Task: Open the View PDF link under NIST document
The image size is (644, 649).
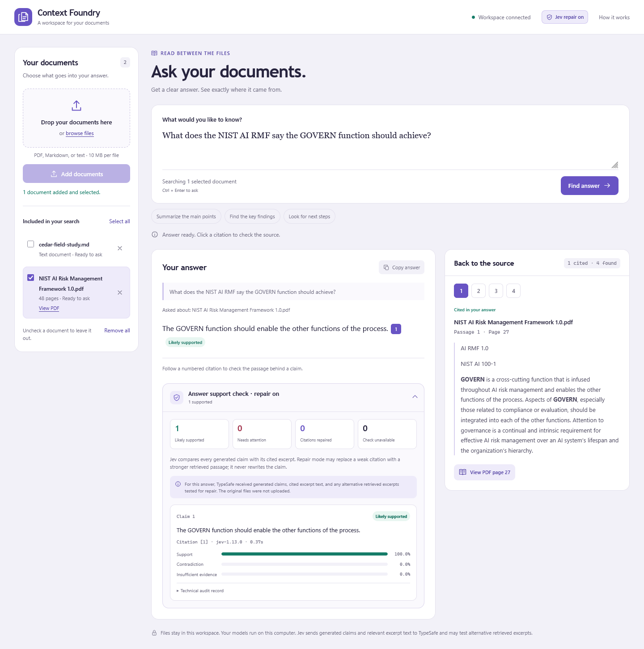Action: [x=49, y=308]
